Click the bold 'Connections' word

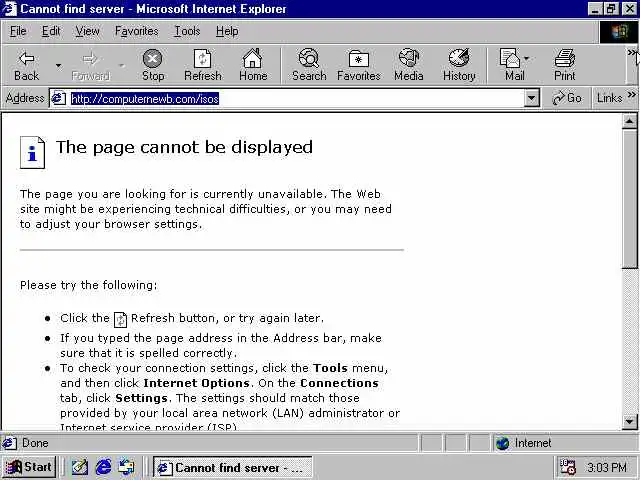click(339, 383)
